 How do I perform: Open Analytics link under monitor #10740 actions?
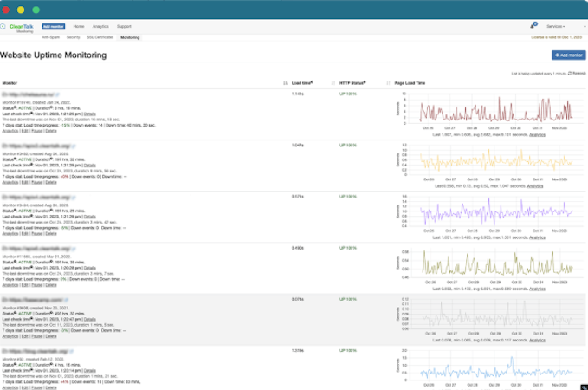[x=10, y=131]
